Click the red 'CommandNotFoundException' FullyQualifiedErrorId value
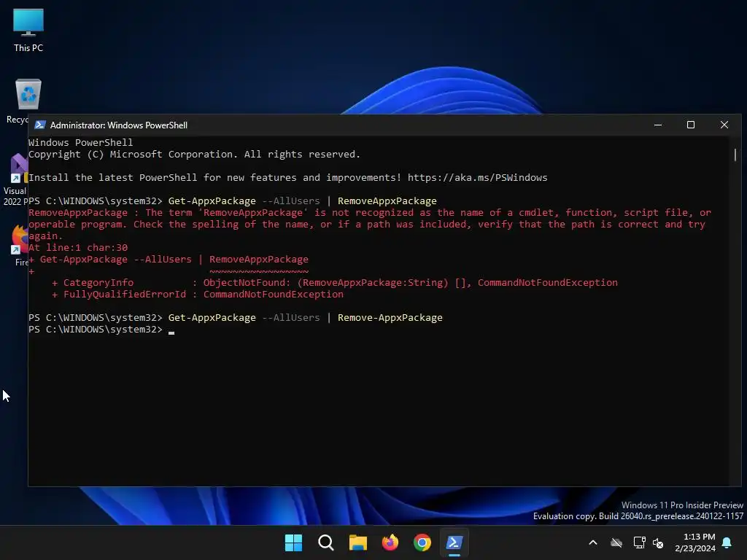Screen dimensions: 747x560 tap(273, 295)
